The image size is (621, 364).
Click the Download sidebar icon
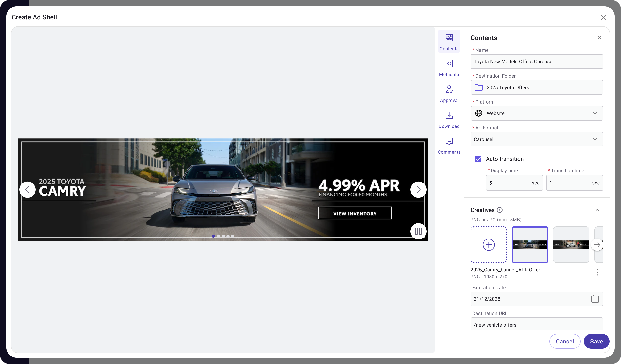(449, 119)
